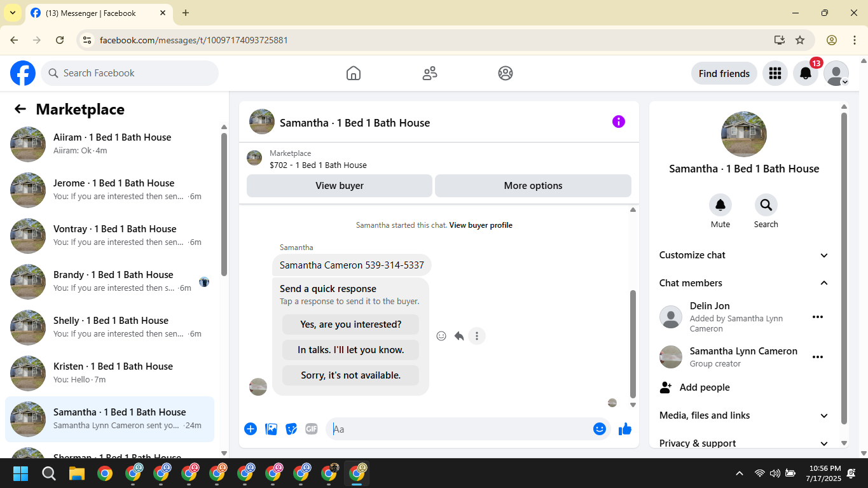Expand the Customize chat section
The image size is (868, 488).
click(744, 255)
